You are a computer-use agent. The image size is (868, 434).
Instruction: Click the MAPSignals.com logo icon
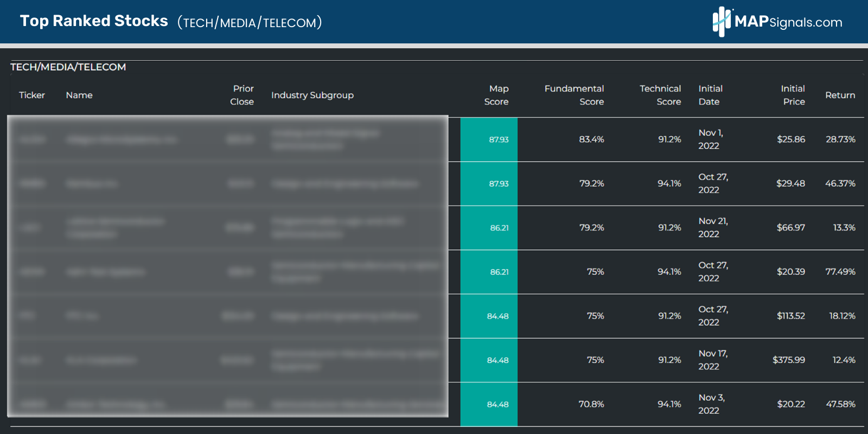click(722, 22)
